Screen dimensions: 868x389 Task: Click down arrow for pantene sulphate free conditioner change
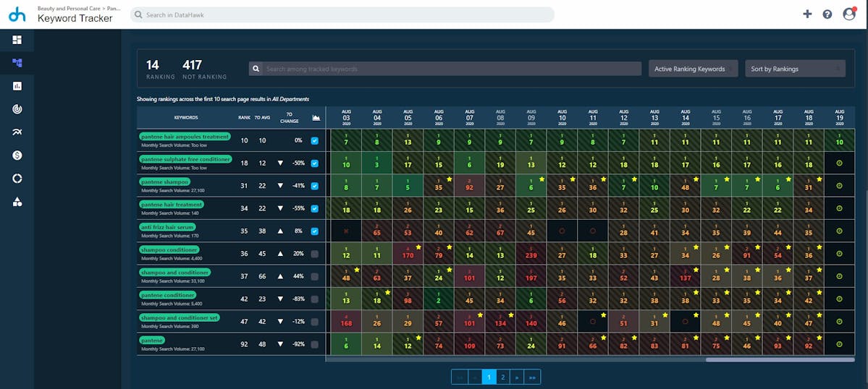click(280, 163)
